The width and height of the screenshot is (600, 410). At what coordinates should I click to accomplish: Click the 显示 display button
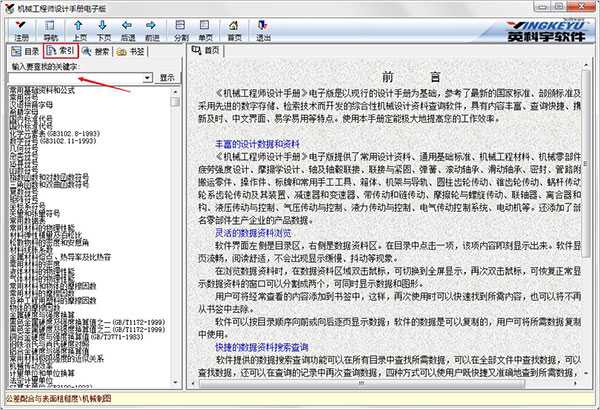point(168,77)
